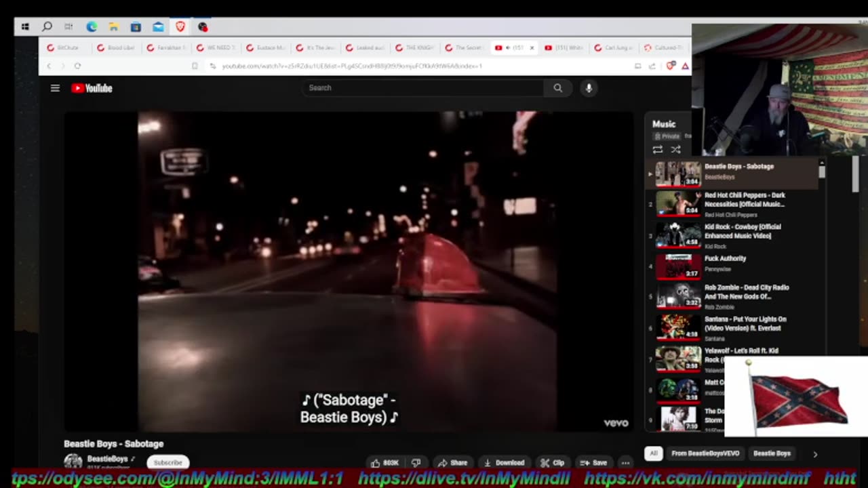Open more actions ellipsis menu
Viewport: 868px width, 488px height.
(x=625, y=463)
